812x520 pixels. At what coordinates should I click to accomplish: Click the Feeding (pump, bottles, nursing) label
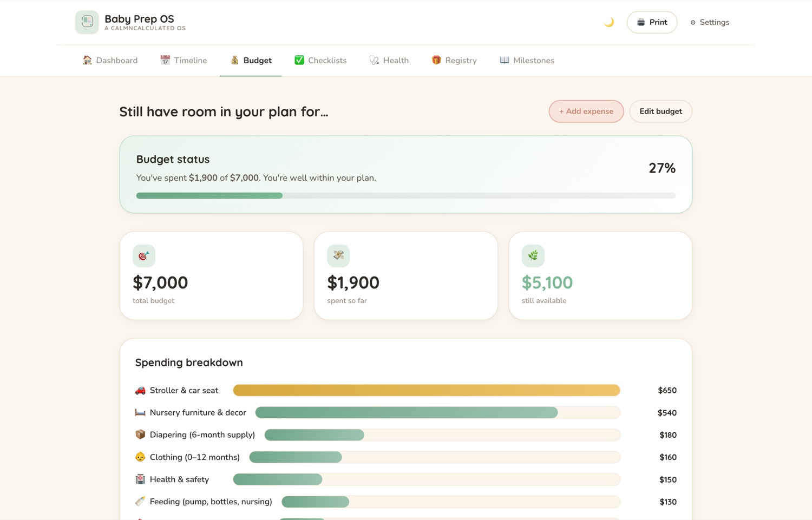[x=211, y=502]
